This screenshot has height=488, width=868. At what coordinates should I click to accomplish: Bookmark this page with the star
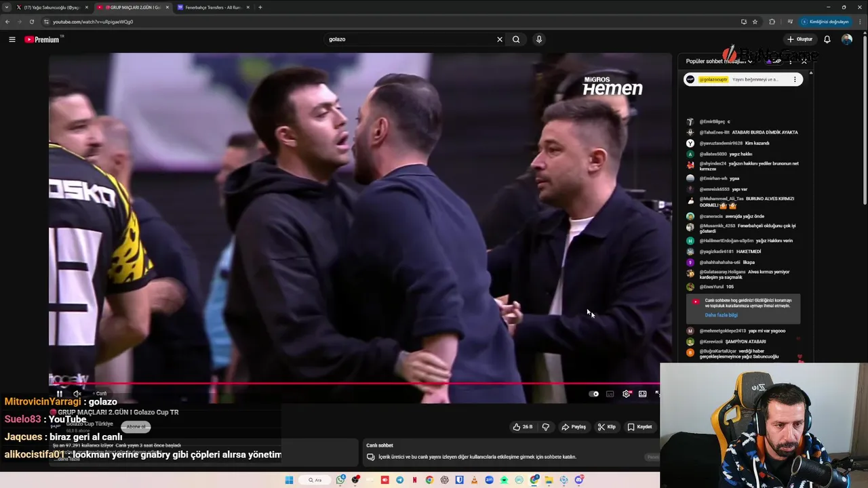tap(755, 22)
